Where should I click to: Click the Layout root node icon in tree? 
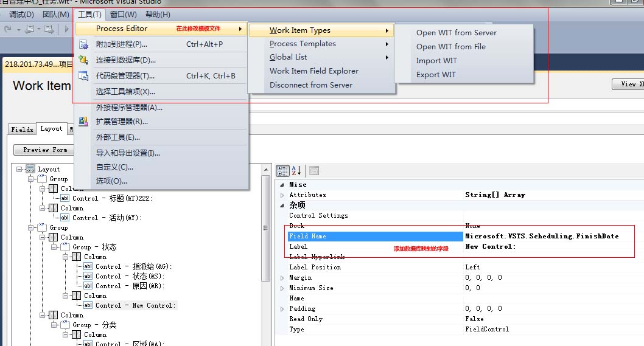30,169
